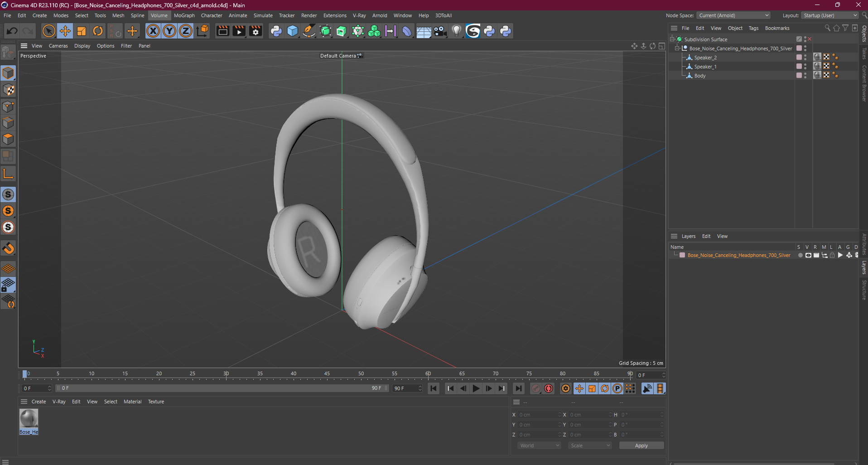Select Polygons mode in left toolbar
This screenshot has width=868, height=465.
click(8, 139)
